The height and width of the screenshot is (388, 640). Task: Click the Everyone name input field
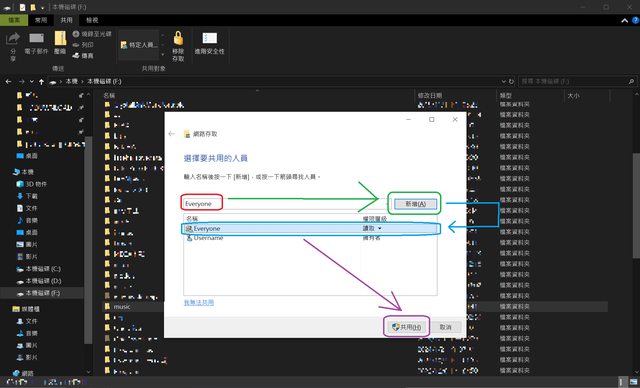click(x=284, y=204)
